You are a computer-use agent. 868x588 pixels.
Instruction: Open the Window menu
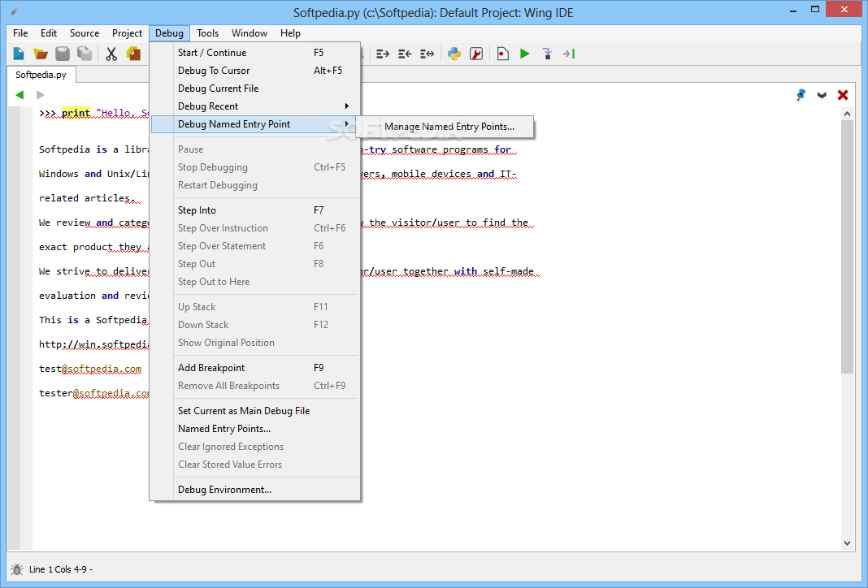pyautogui.click(x=250, y=33)
